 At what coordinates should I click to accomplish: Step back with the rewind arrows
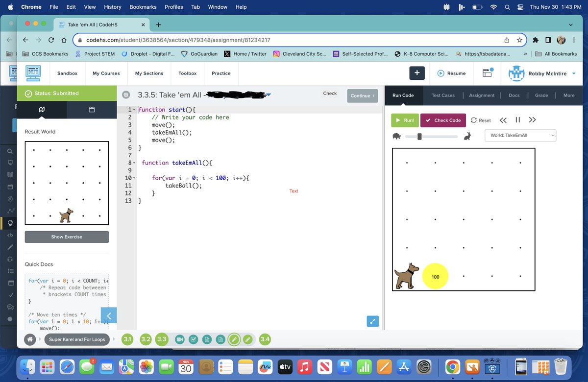point(503,120)
